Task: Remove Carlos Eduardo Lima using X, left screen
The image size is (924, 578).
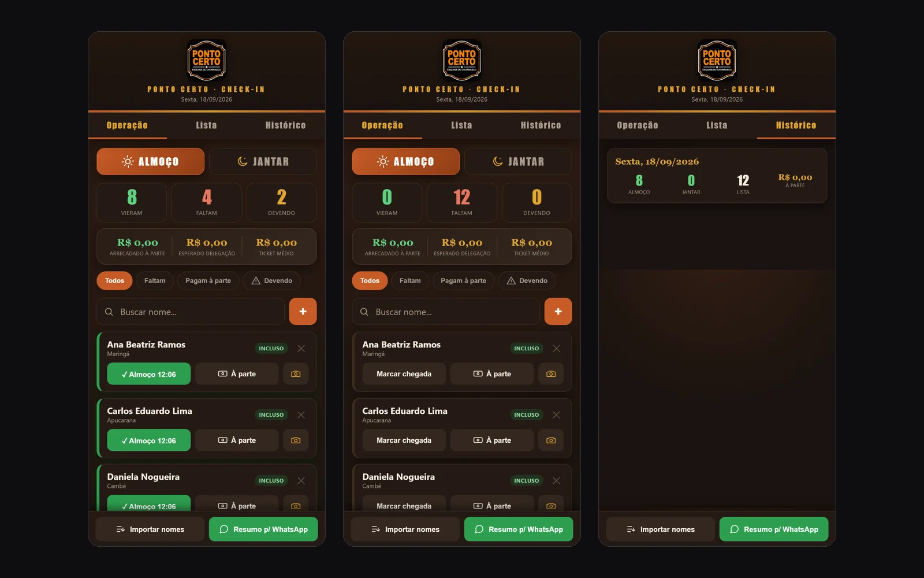Action: (301, 415)
